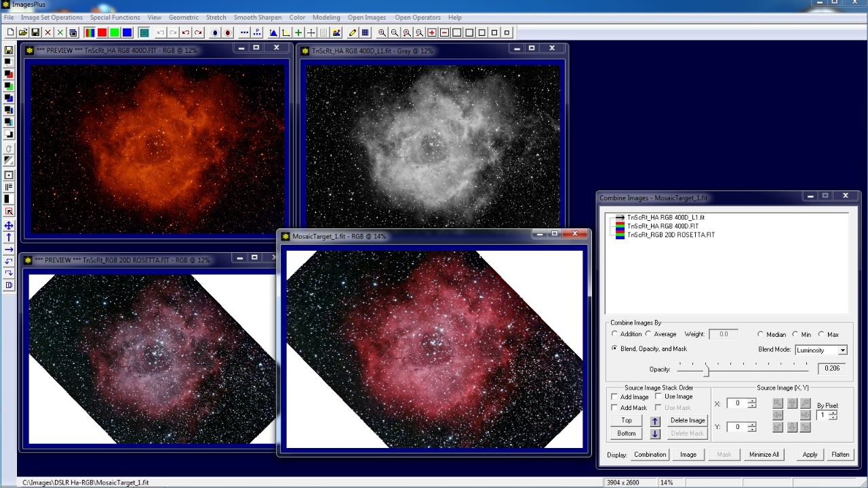Open the Special Functions menu
The image size is (868, 488).
tap(115, 18)
